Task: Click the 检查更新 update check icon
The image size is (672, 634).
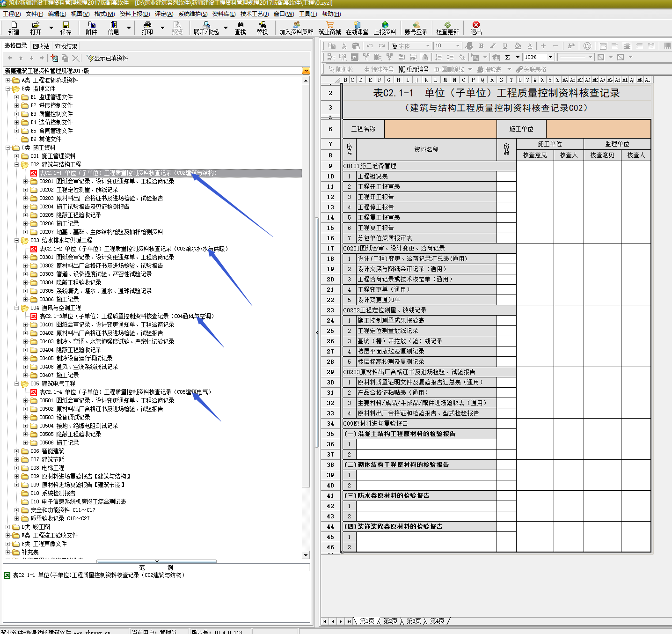Action: (447, 28)
